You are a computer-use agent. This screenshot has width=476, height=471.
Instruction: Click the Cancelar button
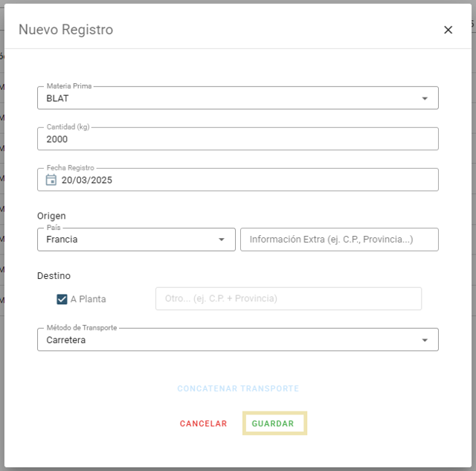tap(203, 423)
